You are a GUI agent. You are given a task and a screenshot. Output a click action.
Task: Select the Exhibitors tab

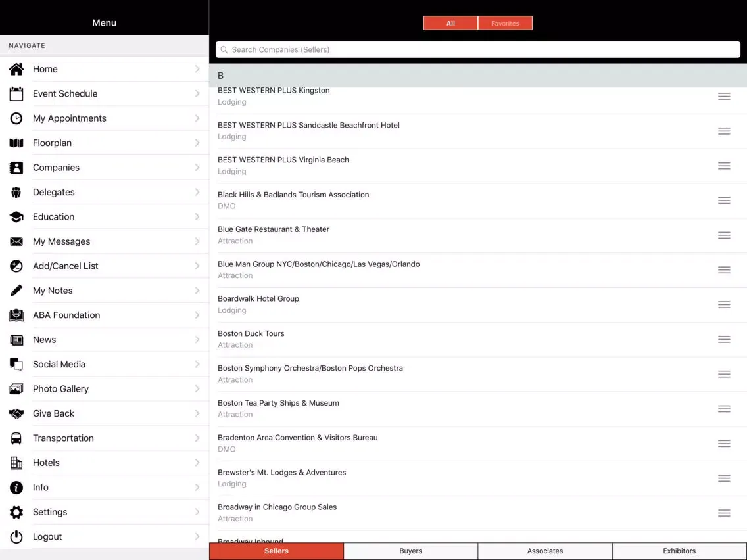click(x=679, y=551)
